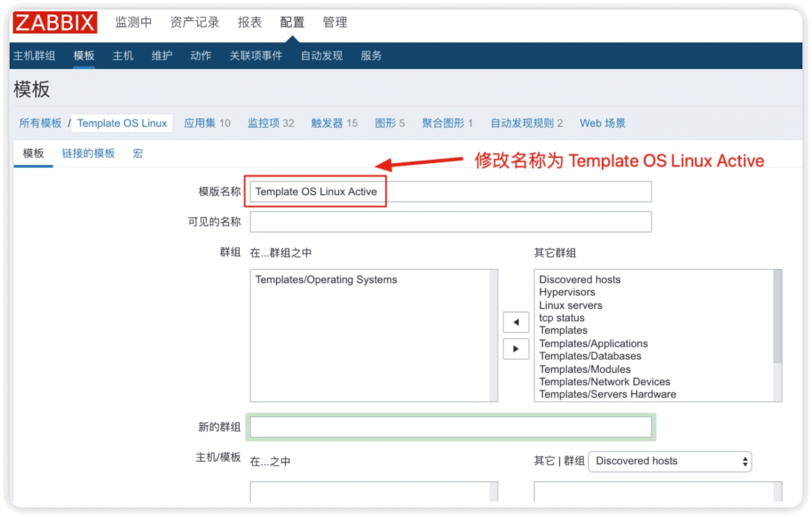Open the 资产记录 top menu
Image resolution: width=812 pixels, height=517 pixels.
point(195,22)
